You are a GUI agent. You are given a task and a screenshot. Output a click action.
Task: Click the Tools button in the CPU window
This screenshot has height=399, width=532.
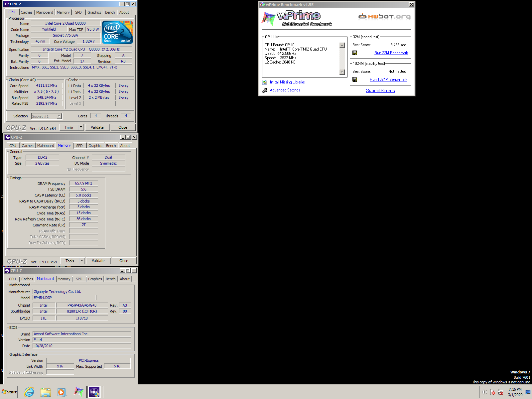point(69,127)
